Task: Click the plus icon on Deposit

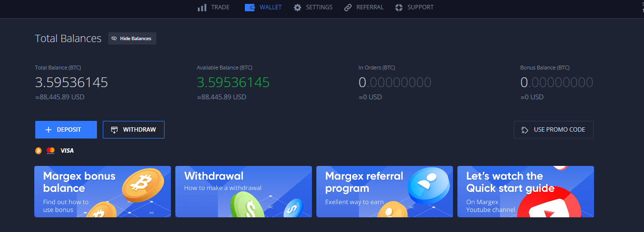Action: pos(48,130)
